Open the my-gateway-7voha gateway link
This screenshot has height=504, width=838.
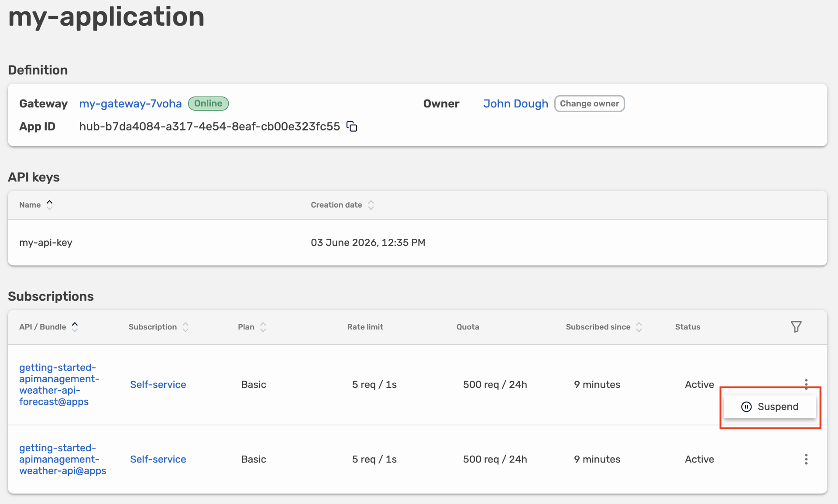pyautogui.click(x=131, y=104)
